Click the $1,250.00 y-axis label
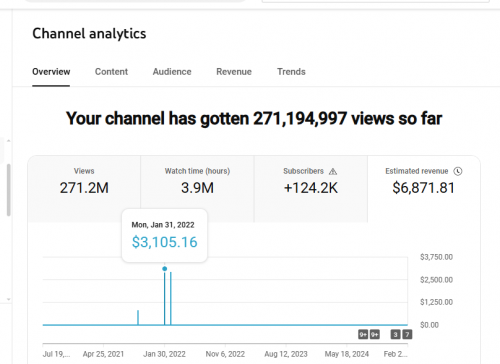 click(x=436, y=302)
